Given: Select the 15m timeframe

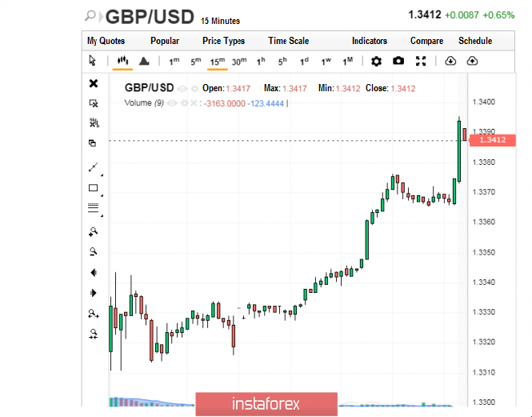Looking at the screenshot, I should pos(217,62).
